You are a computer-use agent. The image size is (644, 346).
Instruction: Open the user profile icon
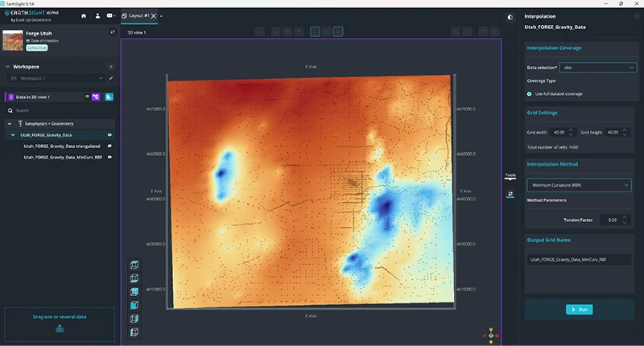(x=97, y=16)
